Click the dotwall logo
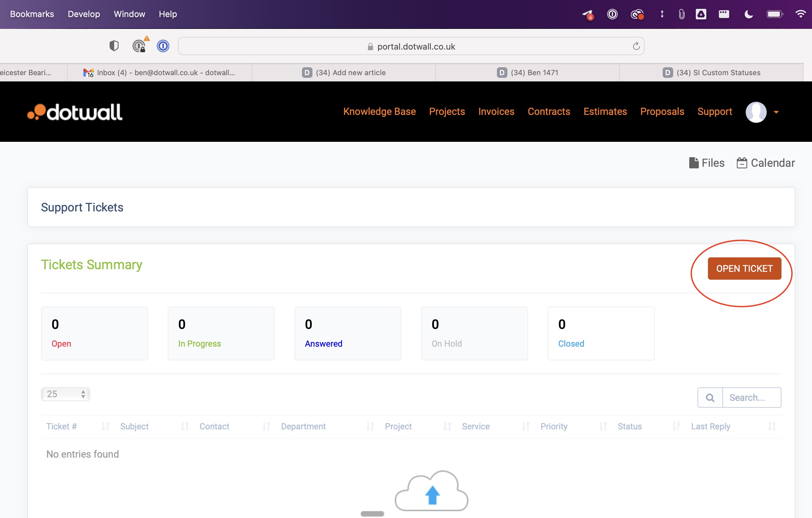 (75, 112)
